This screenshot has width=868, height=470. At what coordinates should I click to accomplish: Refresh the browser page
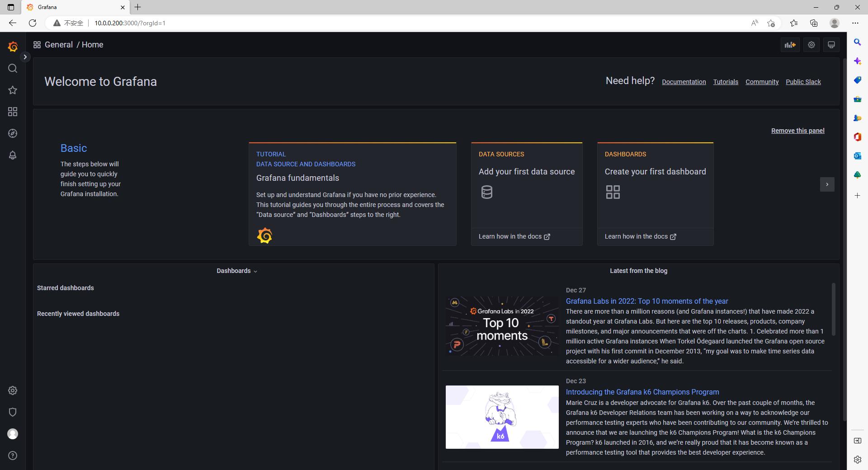point(33,23)
